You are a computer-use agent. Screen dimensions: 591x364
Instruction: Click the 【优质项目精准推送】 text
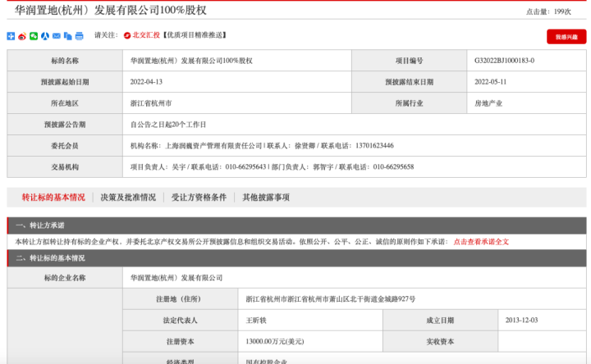(x=195, y=35)
